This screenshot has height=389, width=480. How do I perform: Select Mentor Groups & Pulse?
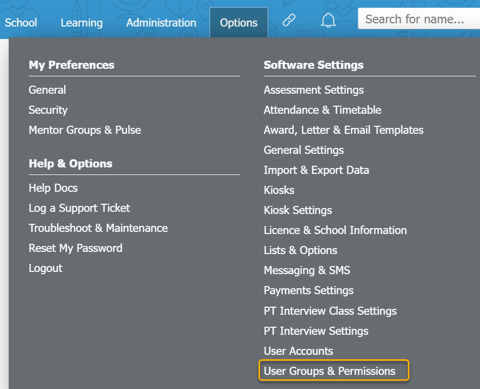click(x=85, y=130)
